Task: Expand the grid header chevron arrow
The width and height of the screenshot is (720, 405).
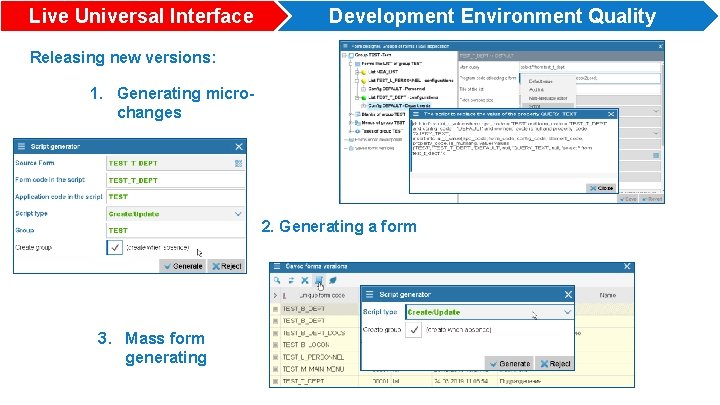Action: click(275, 295)
